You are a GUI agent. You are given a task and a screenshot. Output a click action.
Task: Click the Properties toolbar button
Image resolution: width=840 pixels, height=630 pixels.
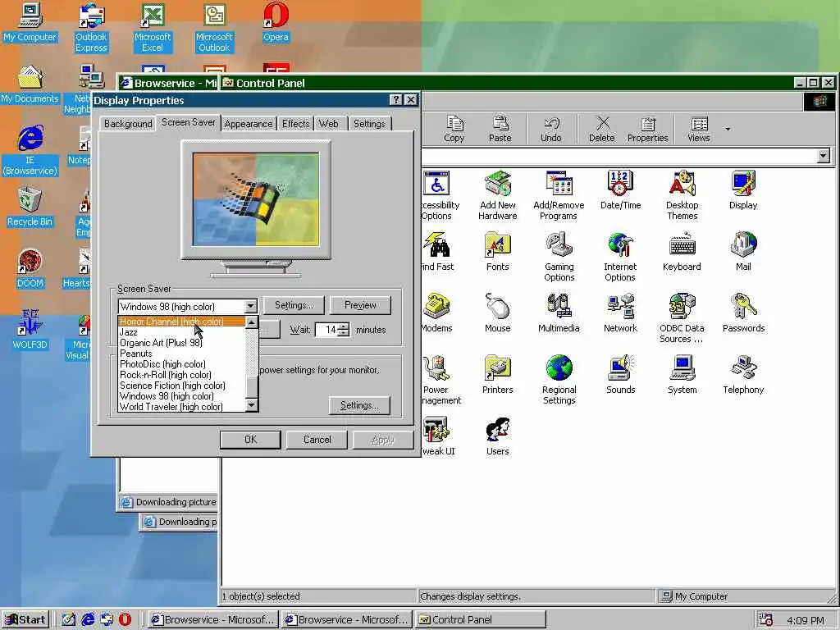[648, 129]
